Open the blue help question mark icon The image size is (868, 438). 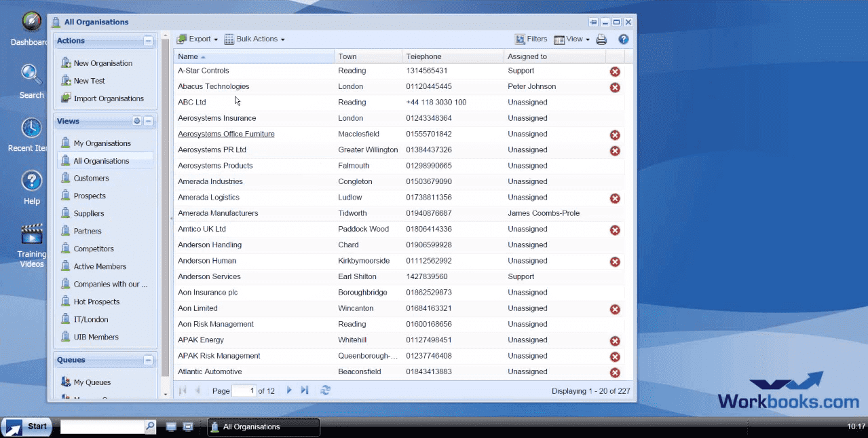tap(623, 39)
